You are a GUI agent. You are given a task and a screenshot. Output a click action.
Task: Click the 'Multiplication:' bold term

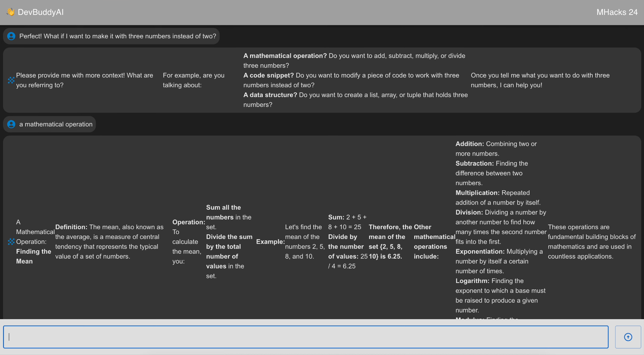(477, 193)
